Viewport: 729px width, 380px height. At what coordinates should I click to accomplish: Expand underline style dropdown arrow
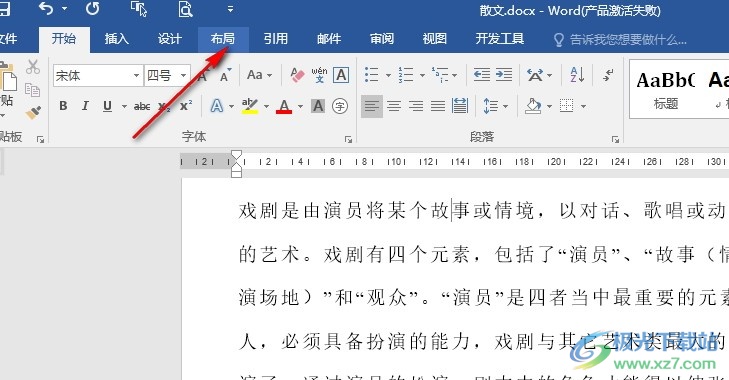pos(124,107)
